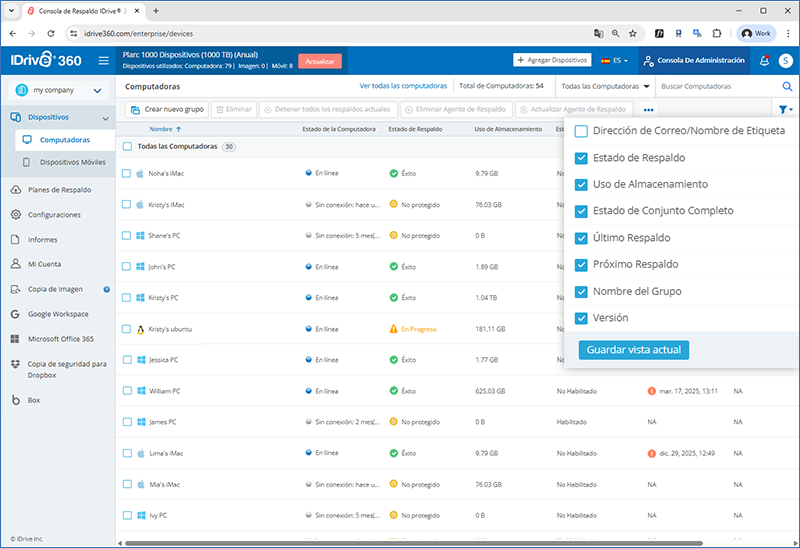800x548 pixels.
Task: Go to Planes de Respaldo section
Action: (x=59, y=190)
